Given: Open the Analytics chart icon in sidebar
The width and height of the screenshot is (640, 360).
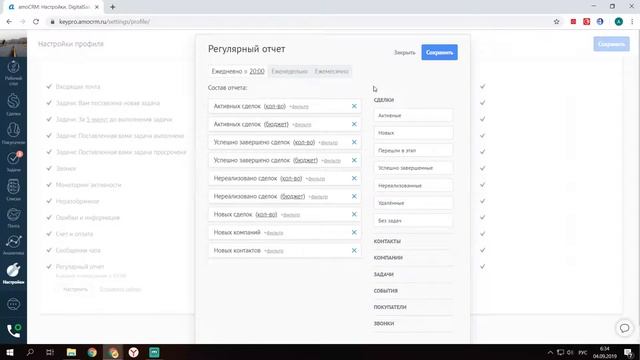Looking at the screenshot, I should (x=13, y=244).
